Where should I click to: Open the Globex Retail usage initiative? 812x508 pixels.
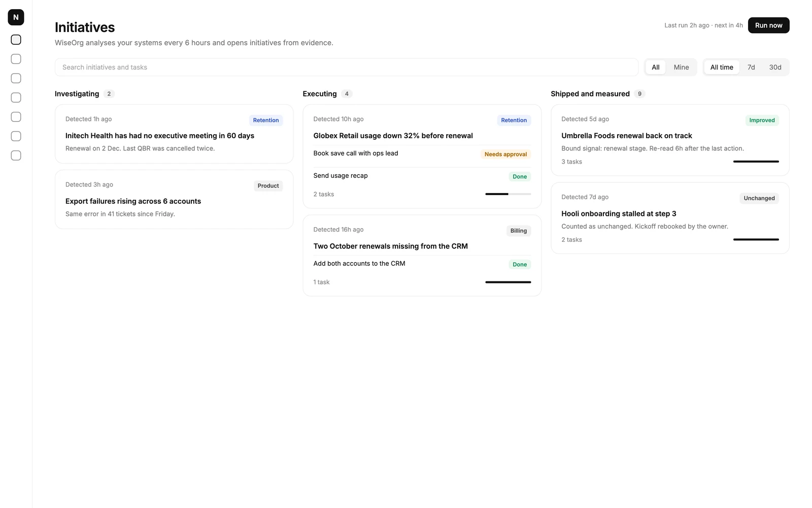tap(393, 136)
